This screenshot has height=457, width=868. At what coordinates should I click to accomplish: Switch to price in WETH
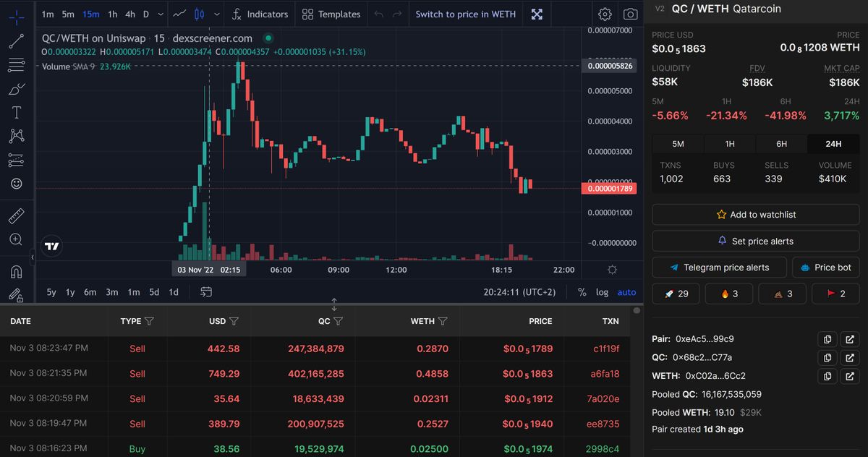pos(466,14)
